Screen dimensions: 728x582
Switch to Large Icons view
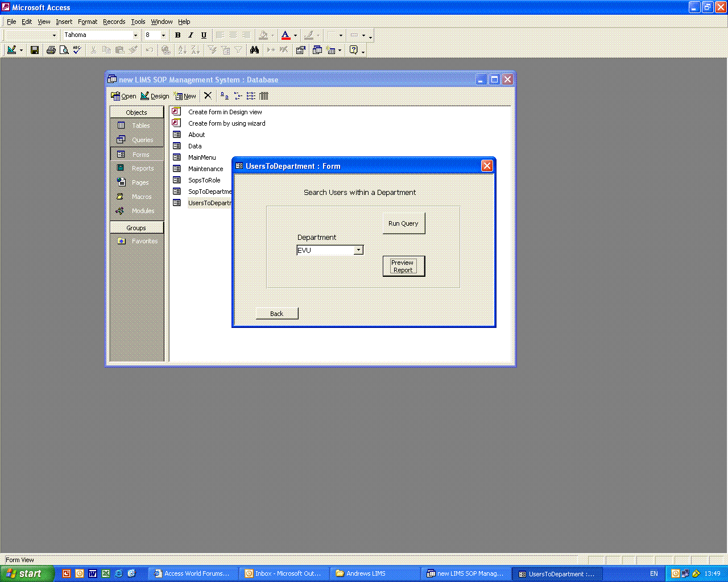point(225,95)
